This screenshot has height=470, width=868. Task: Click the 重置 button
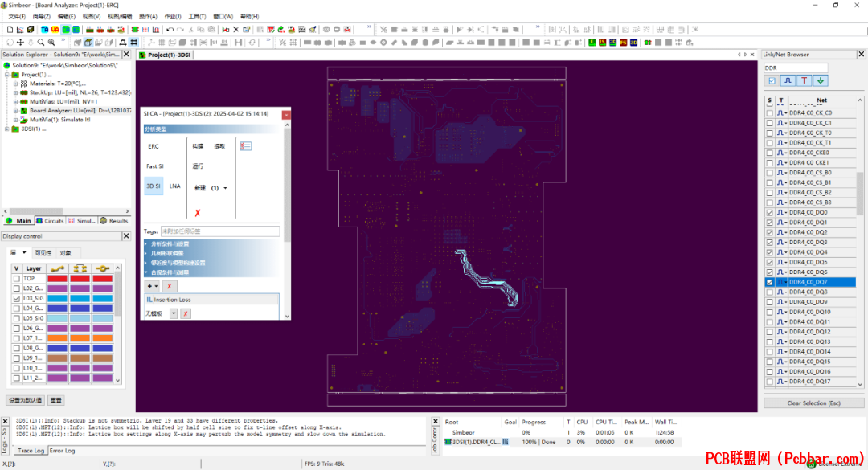point(56,400)
